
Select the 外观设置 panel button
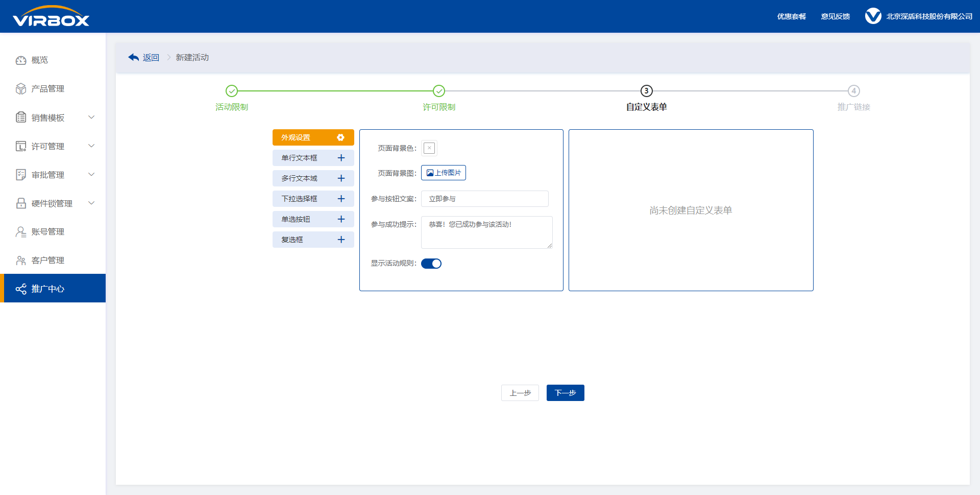pos(313,137)
